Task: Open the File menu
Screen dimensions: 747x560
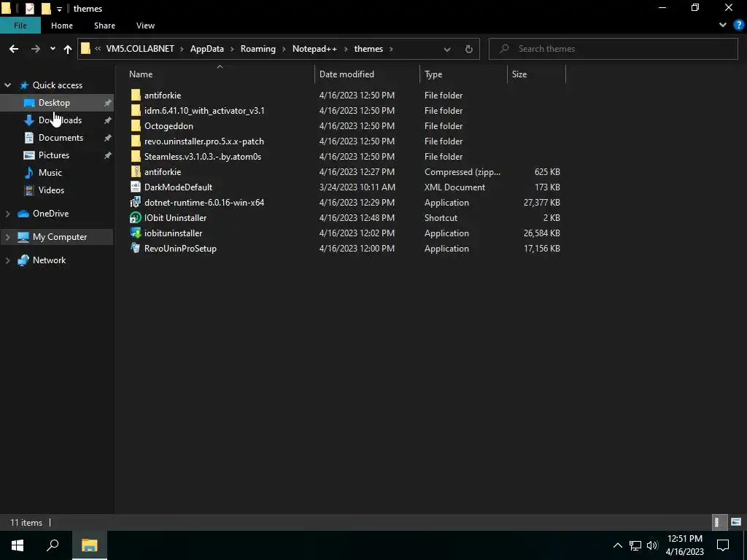Action: pos(20,26)
